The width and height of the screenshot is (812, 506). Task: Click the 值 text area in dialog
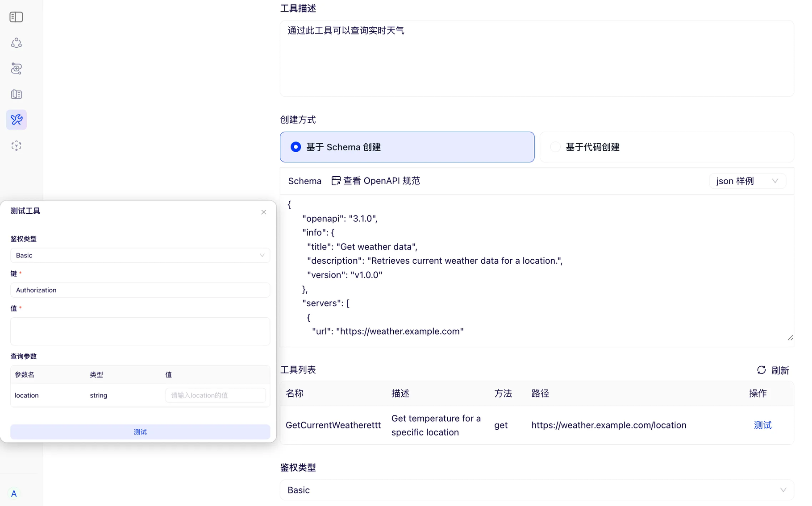click(x=140, y=331)
